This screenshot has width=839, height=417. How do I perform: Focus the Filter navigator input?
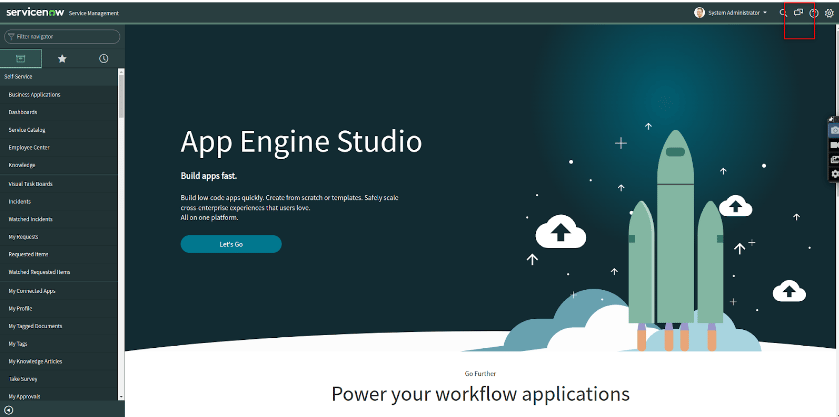[x=62, y=36]
